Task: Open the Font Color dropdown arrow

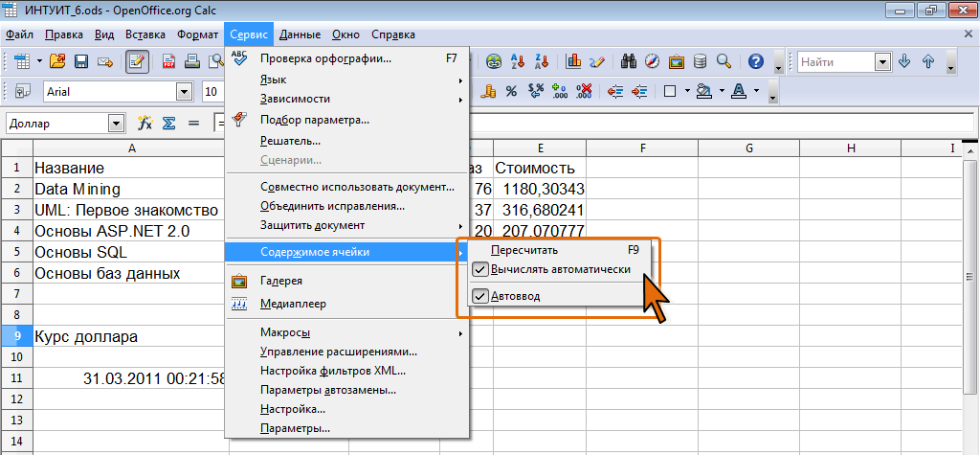Action: pyautogui.click(x=756, y=91)
